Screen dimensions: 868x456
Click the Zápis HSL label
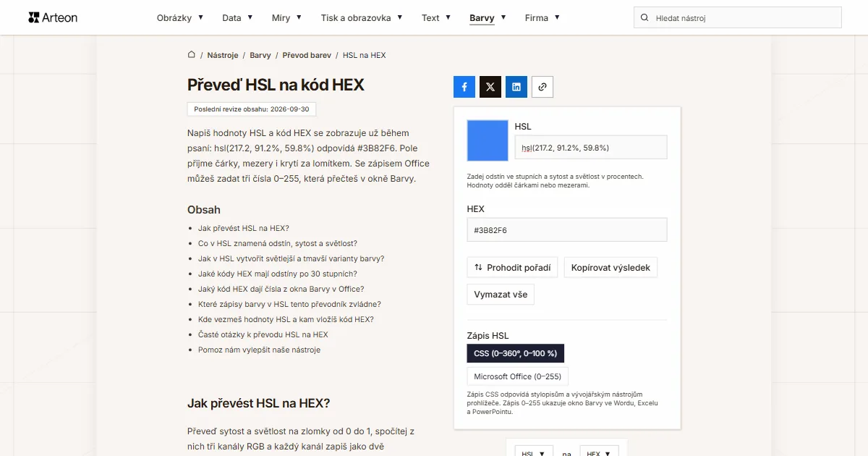(488, 335)
